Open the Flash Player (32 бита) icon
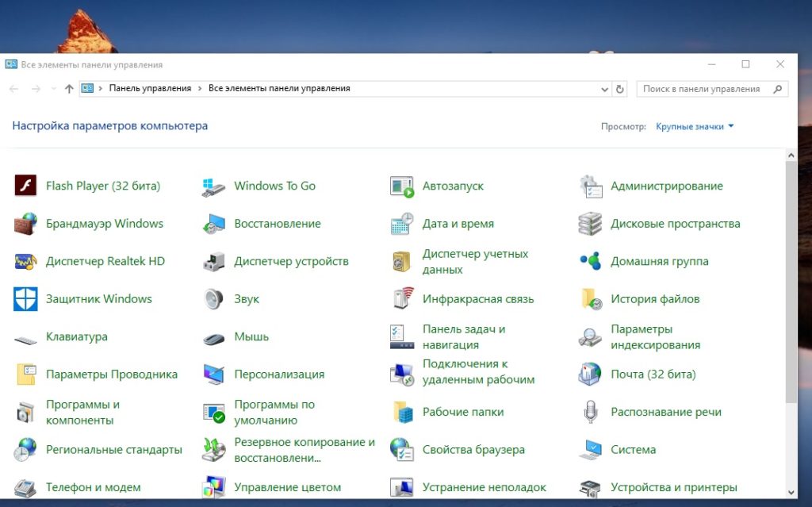 tap(26, 186)
